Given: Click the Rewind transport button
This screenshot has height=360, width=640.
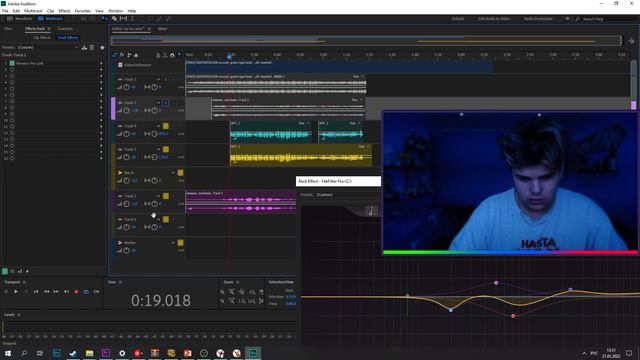Looking at the screenshot, I should pos(46,291).
